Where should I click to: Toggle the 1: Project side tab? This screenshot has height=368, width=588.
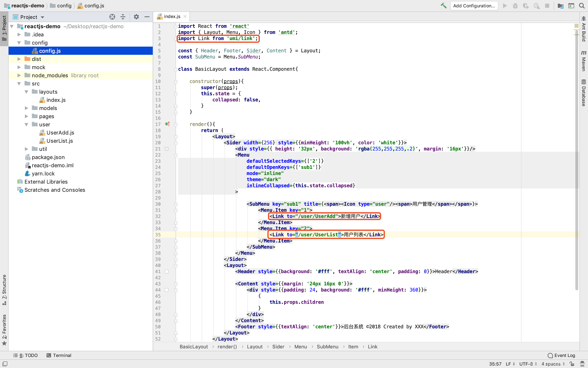[x=4, y=28]
